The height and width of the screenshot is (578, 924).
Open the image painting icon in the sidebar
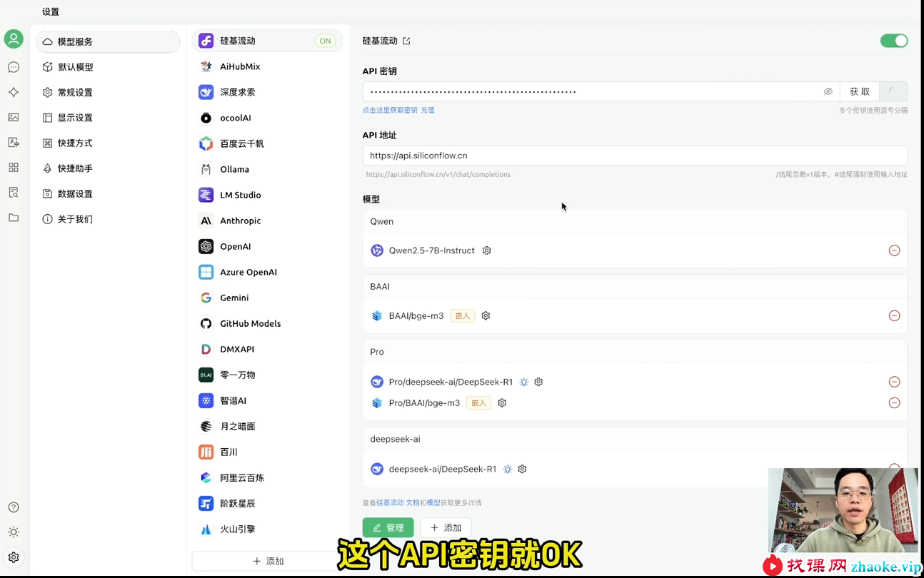(14, 117)
